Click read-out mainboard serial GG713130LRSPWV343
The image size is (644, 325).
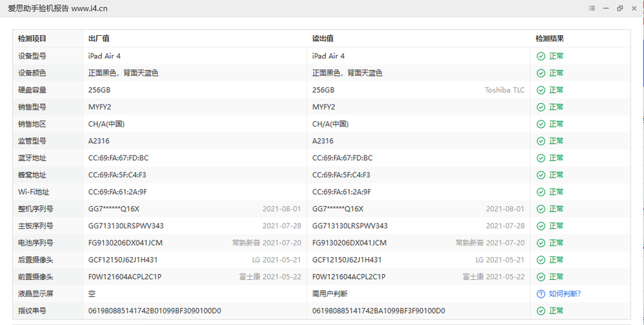(350, 226)
